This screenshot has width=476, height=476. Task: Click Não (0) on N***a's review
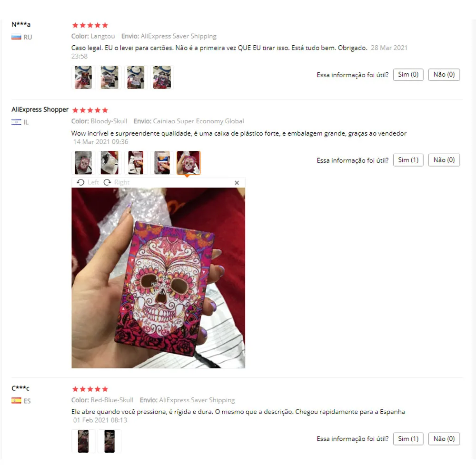444,75
